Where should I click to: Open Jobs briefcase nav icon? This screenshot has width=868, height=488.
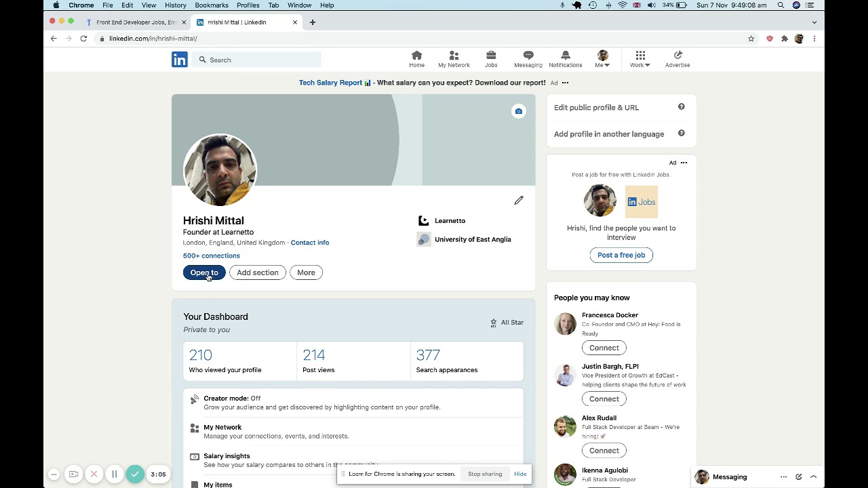[491, 60]
